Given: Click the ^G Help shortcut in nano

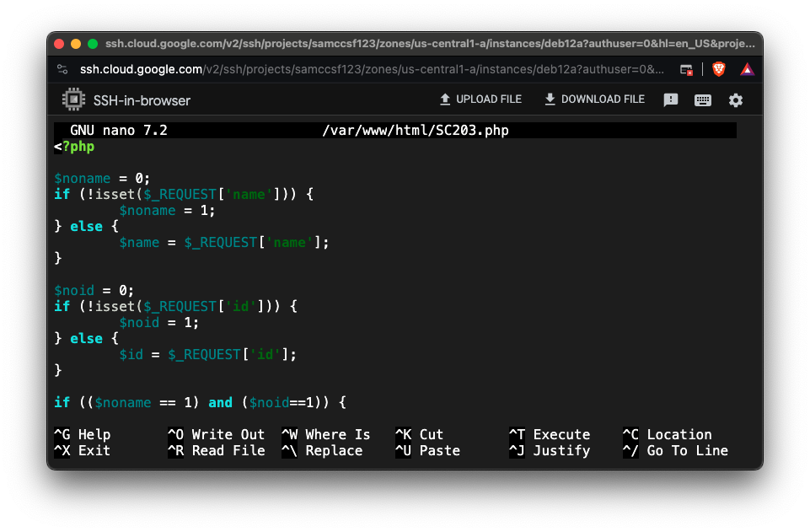Looking at the screenshot, I should click(83, 434).
